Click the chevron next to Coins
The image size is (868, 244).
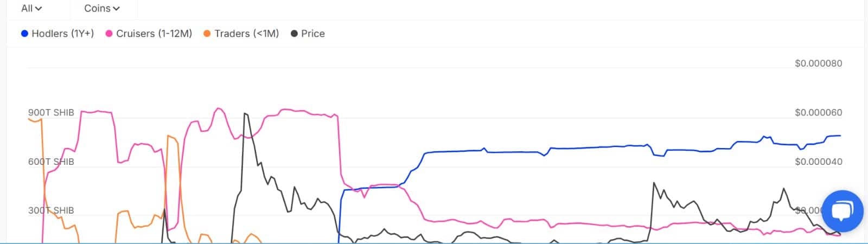point(117,9)
